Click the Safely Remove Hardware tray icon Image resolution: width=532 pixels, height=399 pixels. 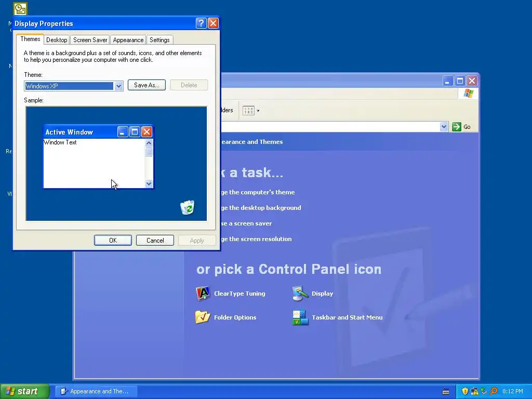(484, 391)
